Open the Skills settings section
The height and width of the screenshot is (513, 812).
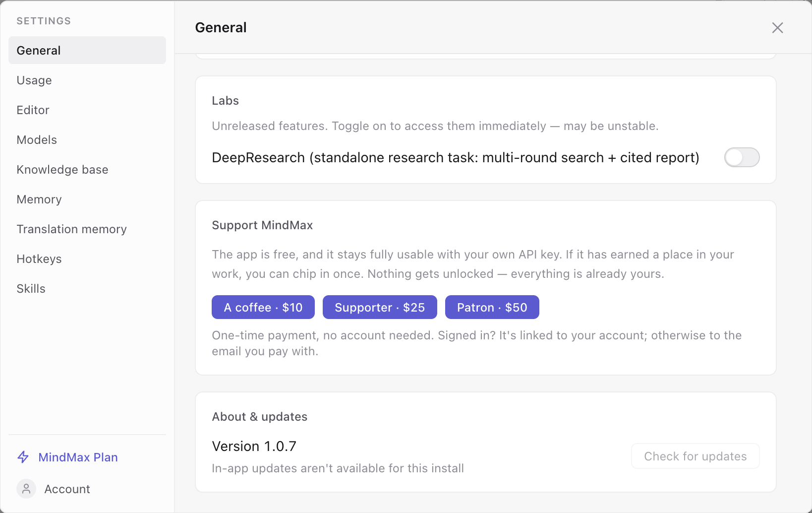[87, 289]
